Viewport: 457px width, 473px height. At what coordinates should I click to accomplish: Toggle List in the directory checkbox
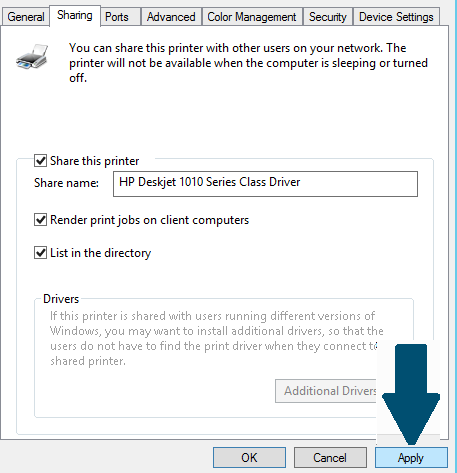pos(40,253)
